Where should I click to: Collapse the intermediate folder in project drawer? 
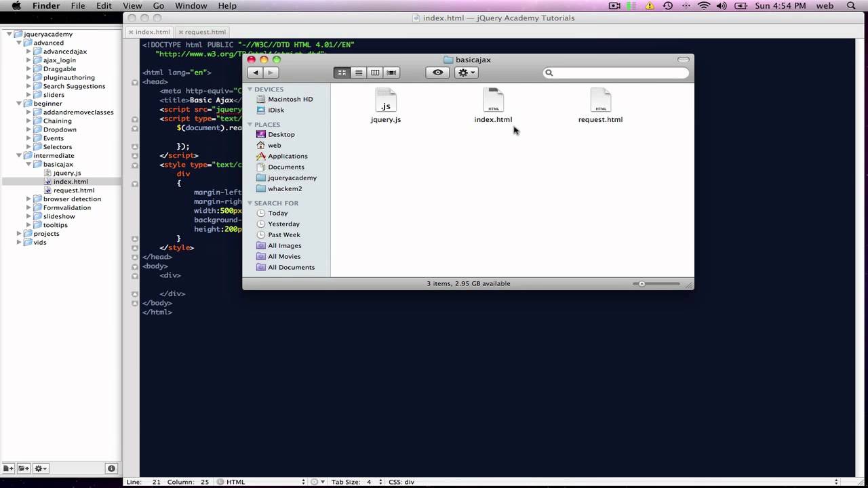tap(19, 156)
